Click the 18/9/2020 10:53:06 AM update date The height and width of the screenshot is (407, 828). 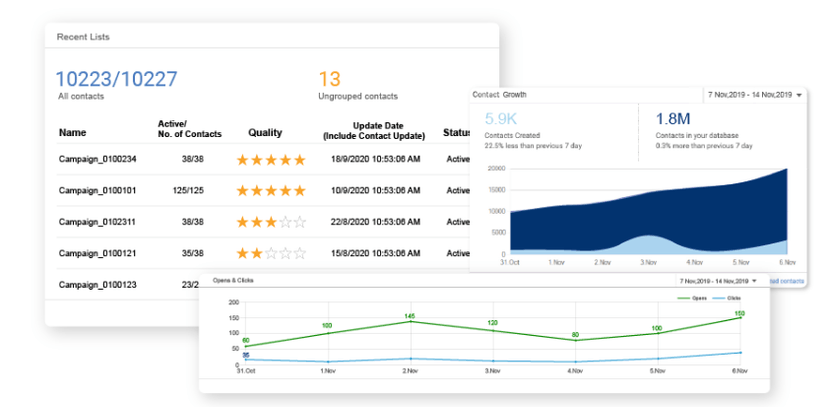[375, 159]
